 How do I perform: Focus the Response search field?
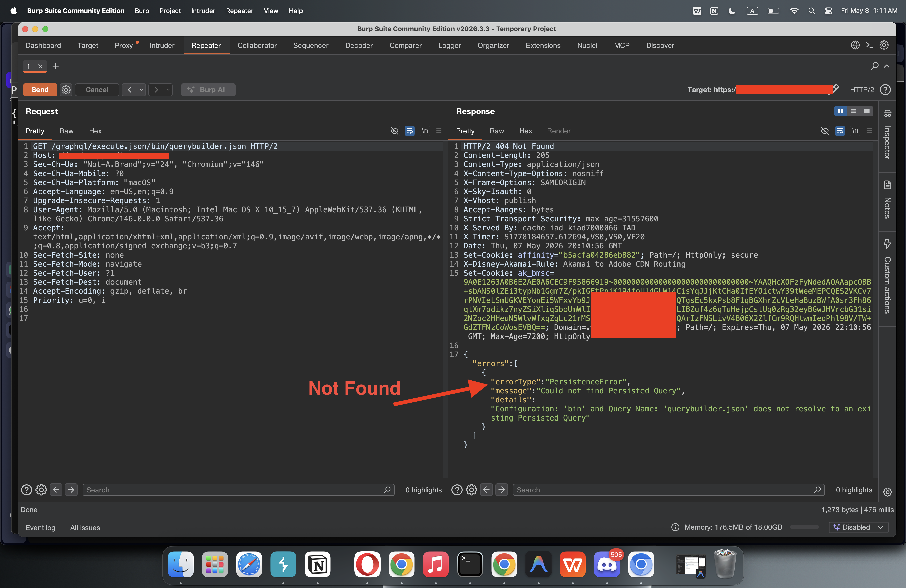point(669,490)
